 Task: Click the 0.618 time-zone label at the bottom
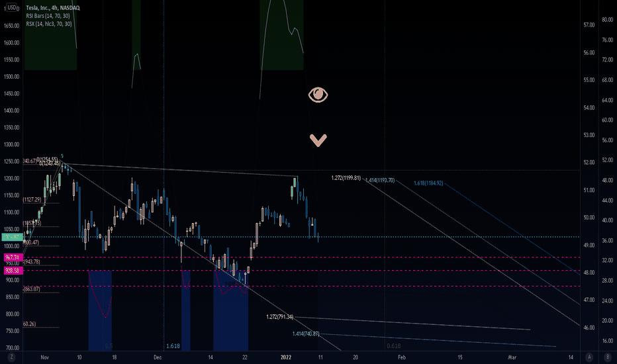click(x=393, y=346)
